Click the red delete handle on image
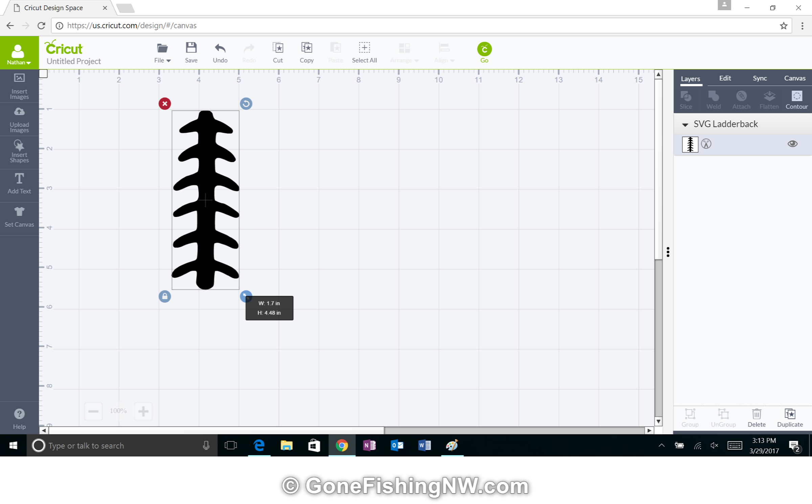The width and height of the screenshot is (812, 504). point(165,104)
